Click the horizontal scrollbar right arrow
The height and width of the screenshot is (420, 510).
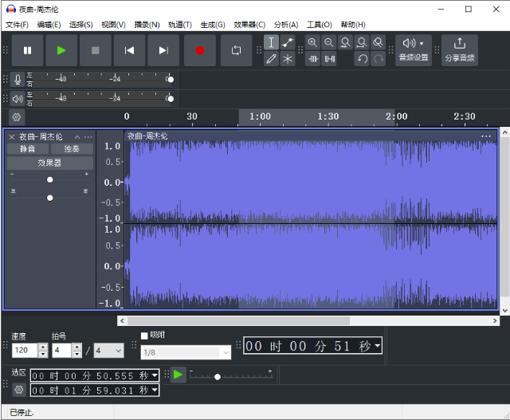pos(495,320)
